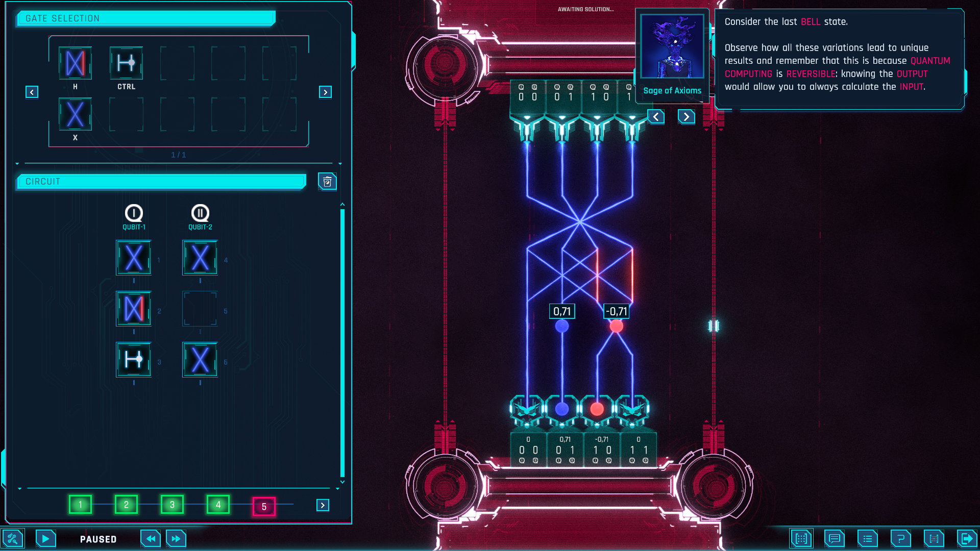This screenshot has height=551, width=980.
Task: Pick the X gate from palette
Action: coord(75,114)
